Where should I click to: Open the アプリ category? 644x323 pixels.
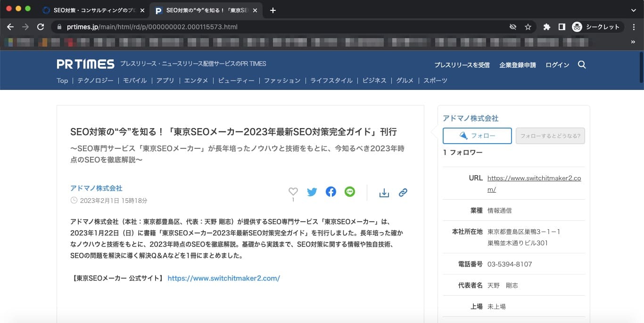(165, 81)
